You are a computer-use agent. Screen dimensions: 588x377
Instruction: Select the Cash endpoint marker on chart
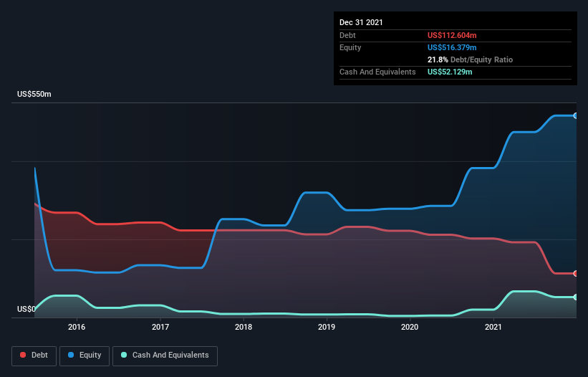click(x=576, y=297)
